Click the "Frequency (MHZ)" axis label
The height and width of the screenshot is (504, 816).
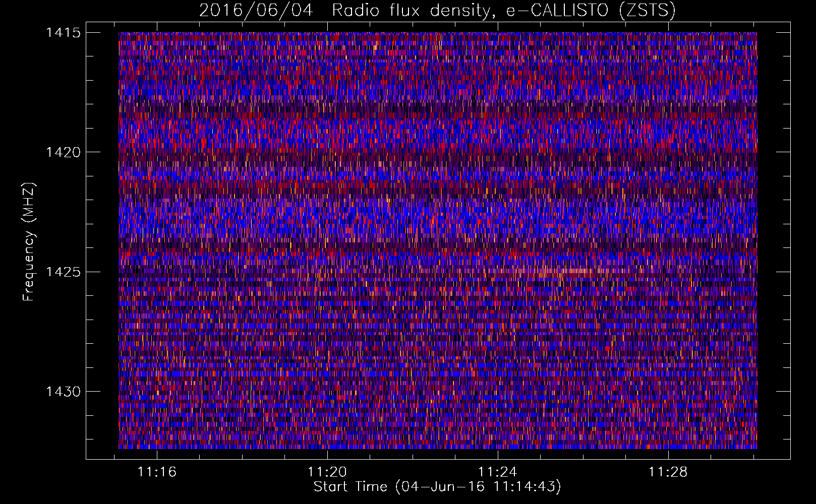coord(29,242)
